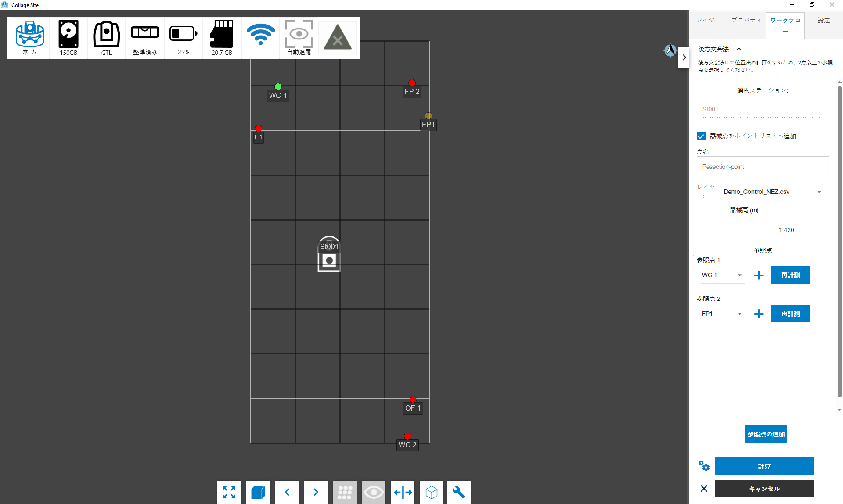This screenshot has height=504, width=843.
Task: Click the wrench tools icon
Action: pyautogui.click(x=459, y=492)
